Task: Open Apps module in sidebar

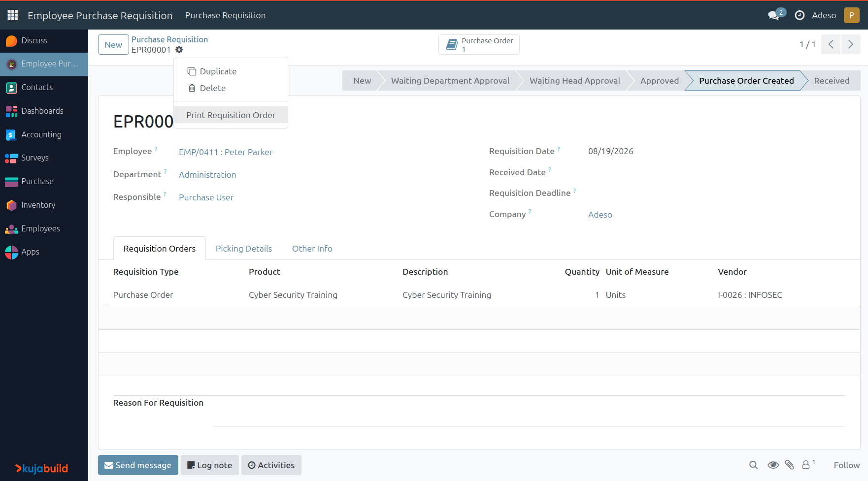Action: point(44,252)
